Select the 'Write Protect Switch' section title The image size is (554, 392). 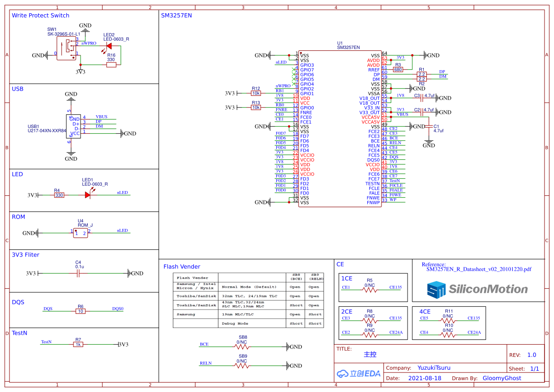[41, 16]
